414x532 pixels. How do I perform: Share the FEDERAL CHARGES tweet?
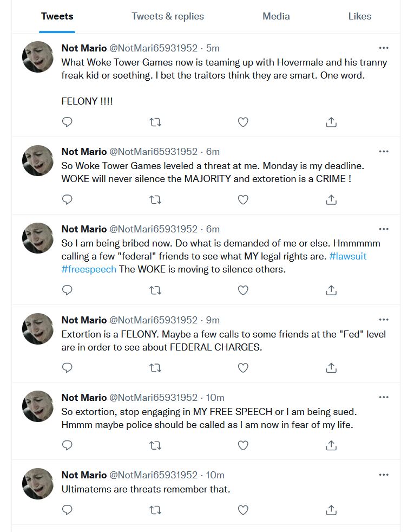tap(331, 368)
